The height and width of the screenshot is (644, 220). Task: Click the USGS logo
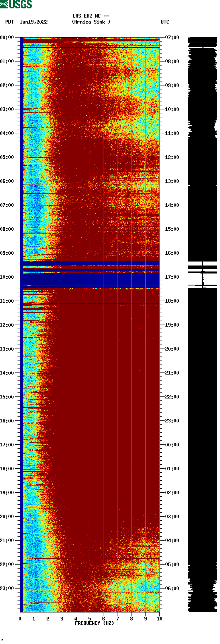click(x=16, y=4)
